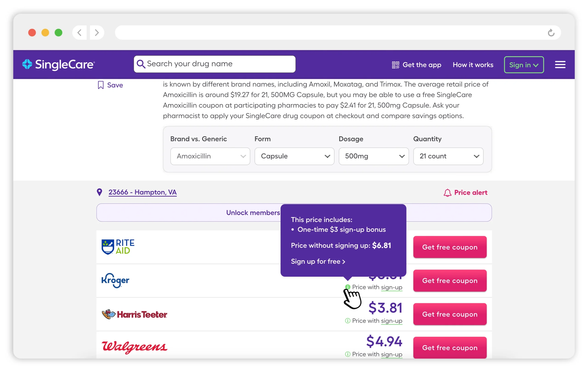Image resolution: width=588 pixels, height=376 pixels.
Task: Save this drug using the bookmark icon
Action: click(101, 85)
